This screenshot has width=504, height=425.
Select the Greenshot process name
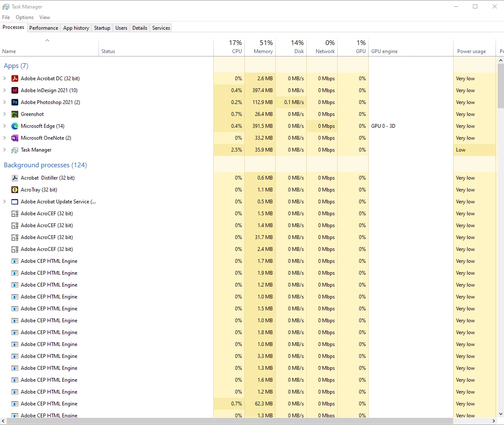32,114
